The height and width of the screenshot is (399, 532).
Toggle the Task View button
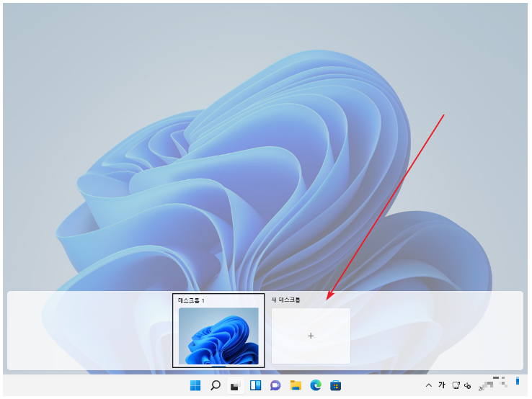[x=235, y=386]
